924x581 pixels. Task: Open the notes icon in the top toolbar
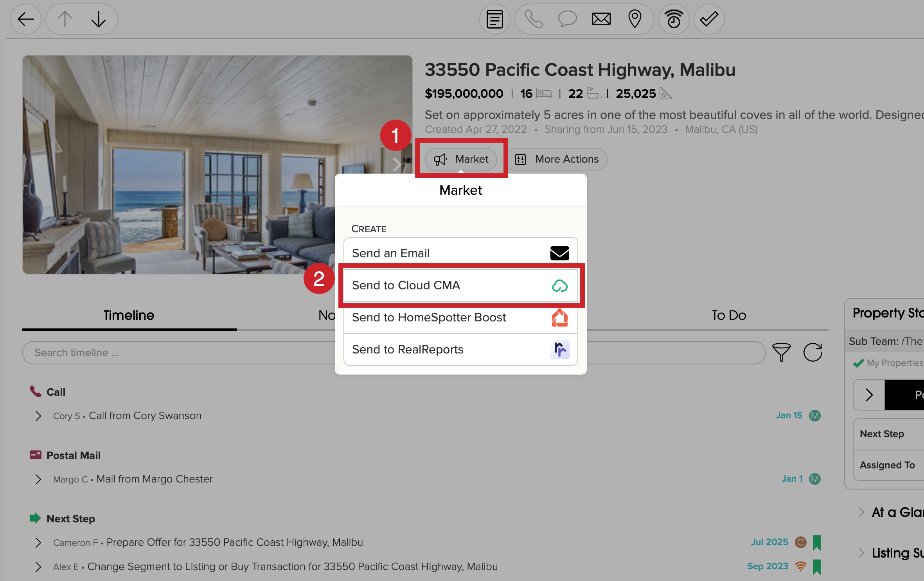[x=494, y=18]
